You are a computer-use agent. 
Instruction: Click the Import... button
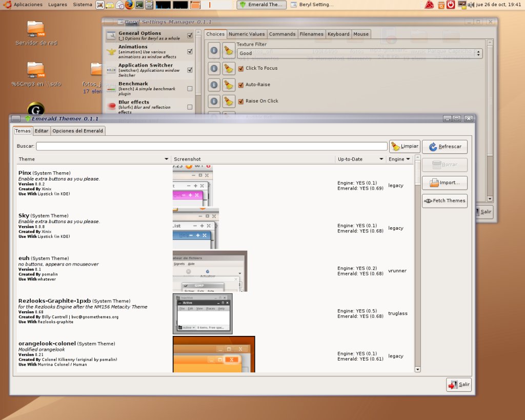click(445, 183)
